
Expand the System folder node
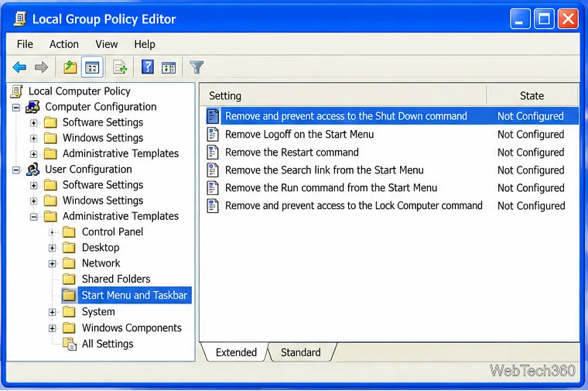(52, 312)
